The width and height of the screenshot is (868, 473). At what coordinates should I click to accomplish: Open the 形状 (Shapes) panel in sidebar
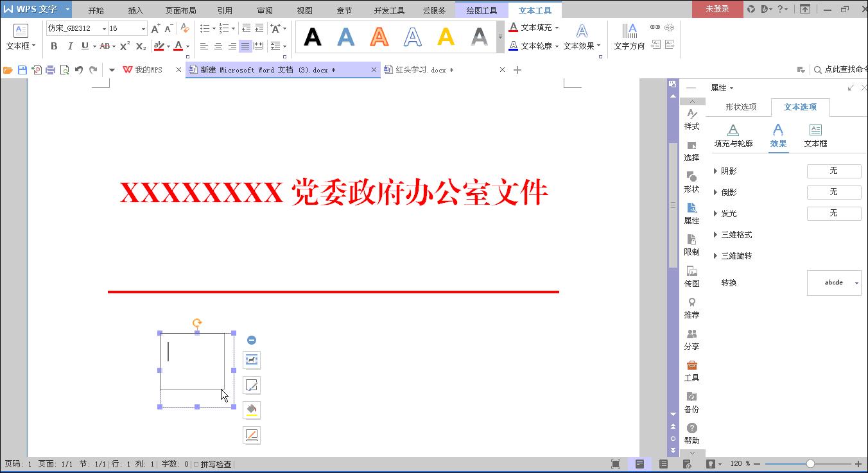pyautogui.click(x=692, y=183)
